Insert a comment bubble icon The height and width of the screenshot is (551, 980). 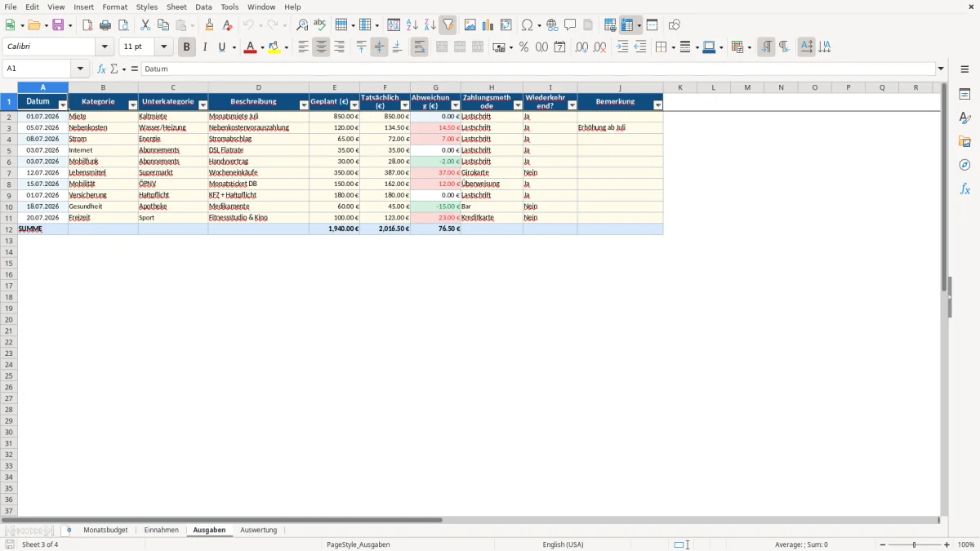(x=570, y=25)
